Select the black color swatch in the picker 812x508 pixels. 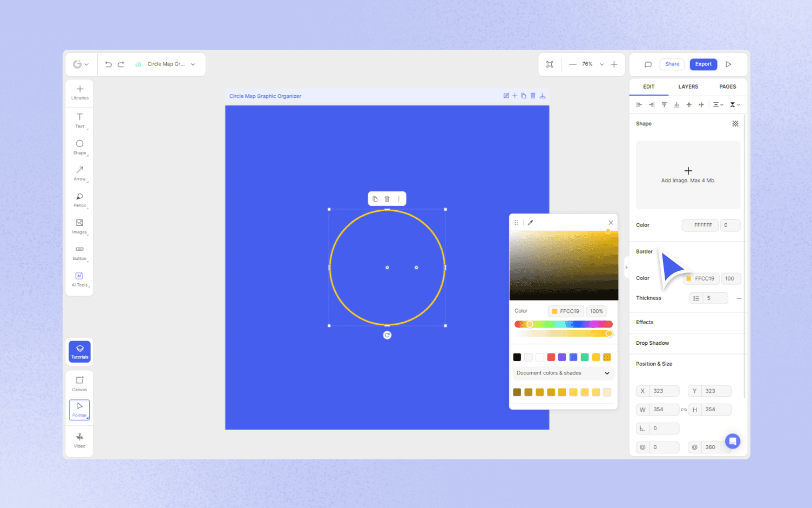click(517, 357)
